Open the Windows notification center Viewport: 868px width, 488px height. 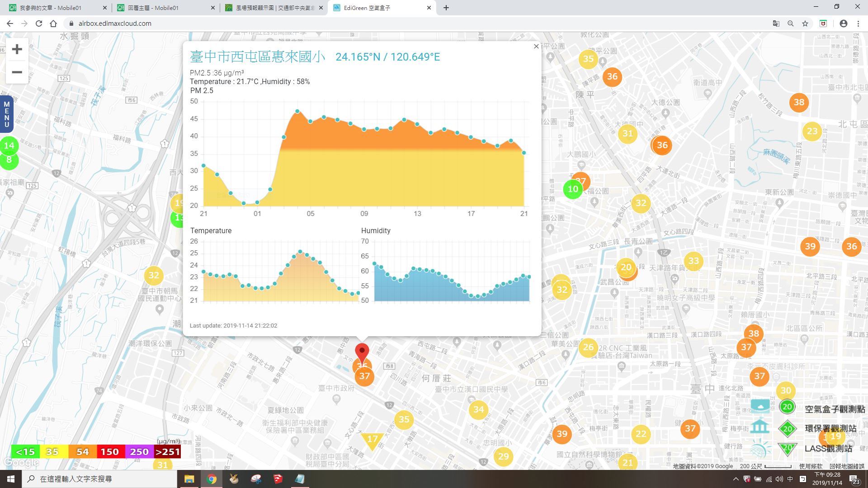(854, 479)
